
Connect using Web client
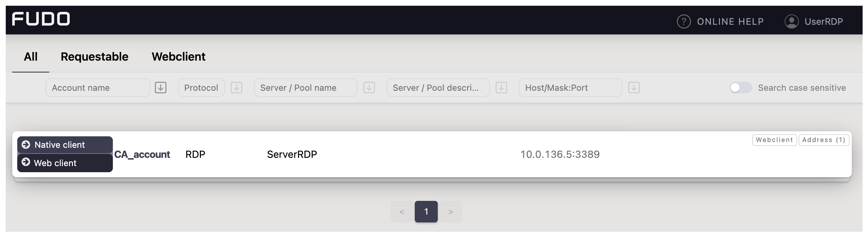click(65, 163)
